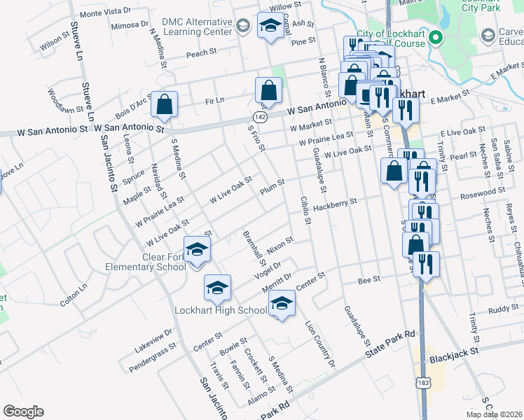The width and height of the screenshot is (524, 420).
Task: Click the City of Lockhart Golf Course label
Action: pos(391,38)
